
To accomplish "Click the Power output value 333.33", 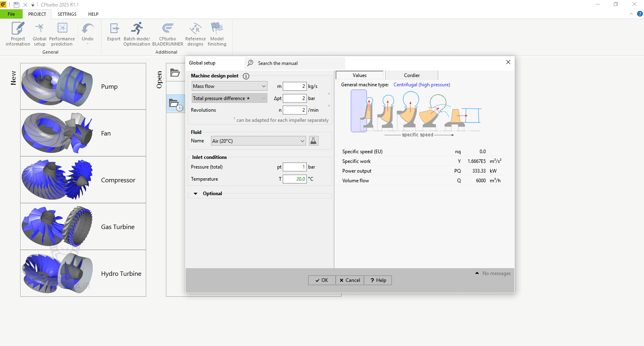I will (479, 171).
